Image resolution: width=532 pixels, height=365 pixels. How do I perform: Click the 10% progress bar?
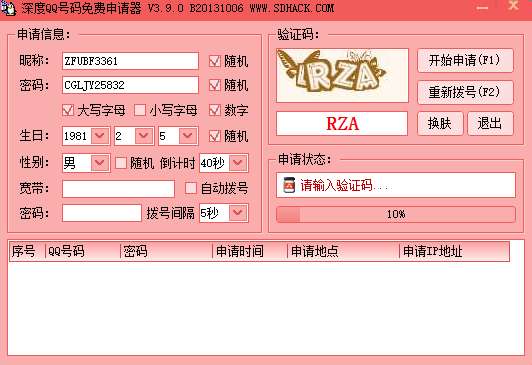click(396, 214)
